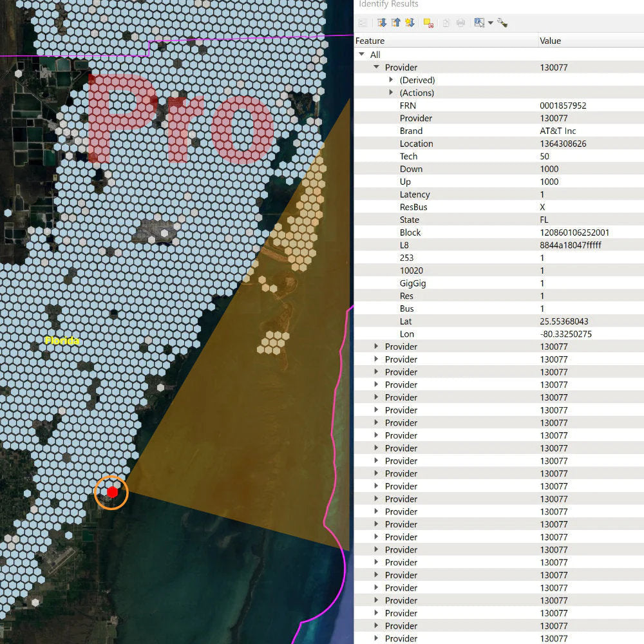The width and height of the screenshot is (644, 644).
Task: Click the Open Form icon in toolbar
Action: click(364, 23)
